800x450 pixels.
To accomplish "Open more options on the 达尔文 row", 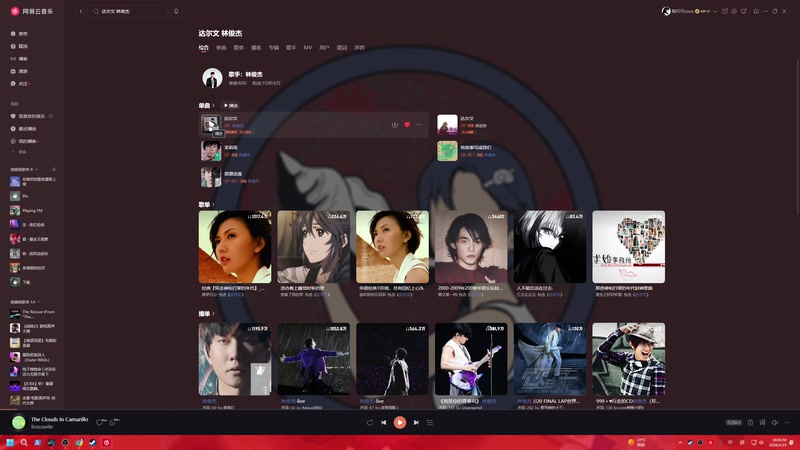I will [419, 124].
